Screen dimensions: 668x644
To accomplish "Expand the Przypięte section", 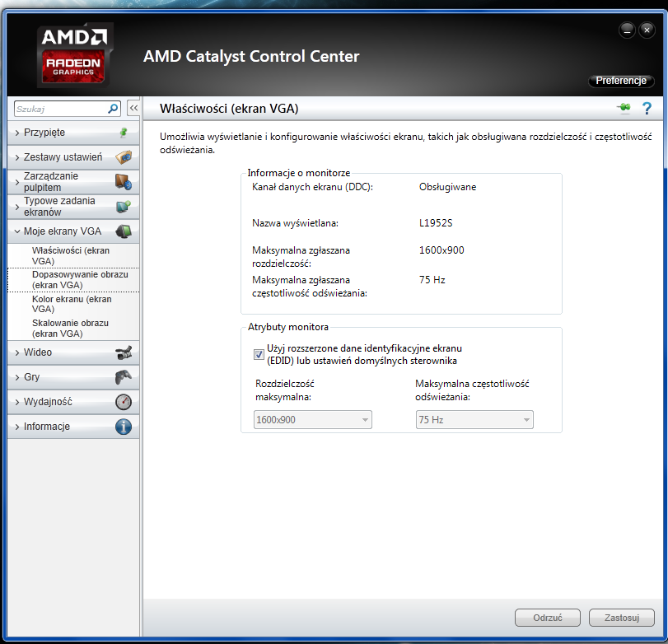I will click(x=73, y=133).
